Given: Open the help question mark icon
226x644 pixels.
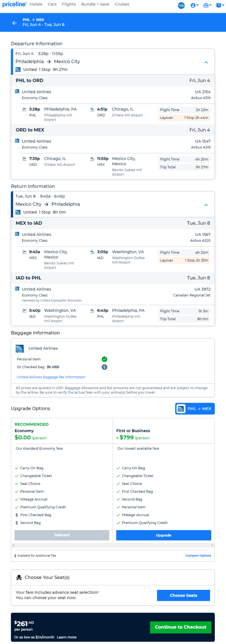Looking at the screenshot, I should point(219,5).
